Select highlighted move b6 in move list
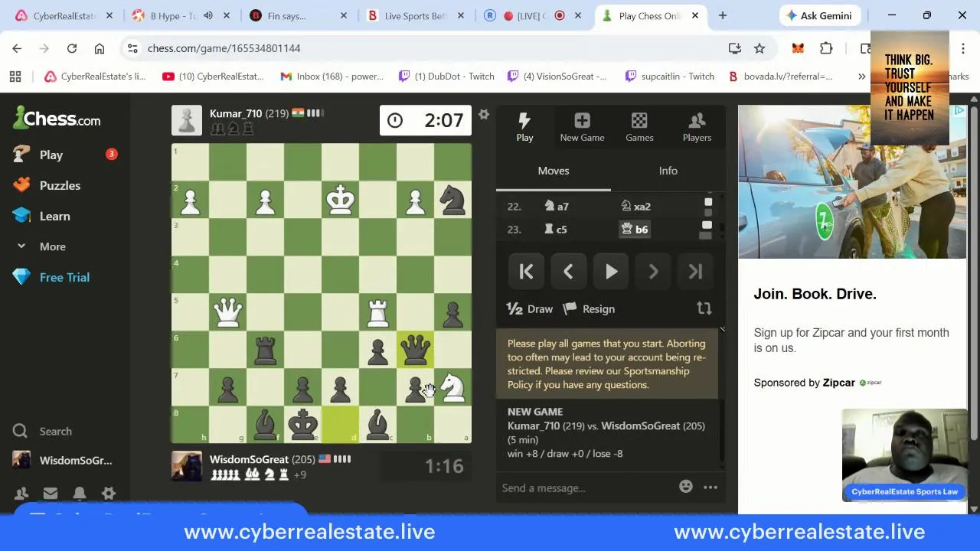980x551 pixels. point(635,229)
